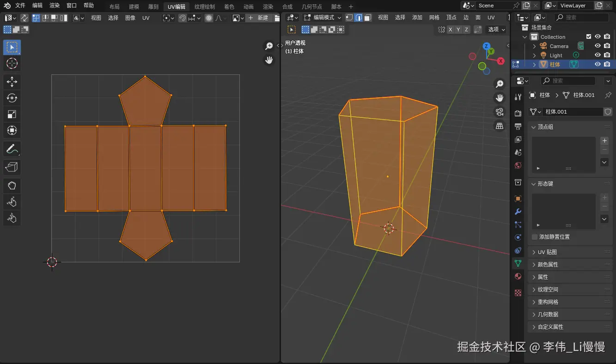This screenshot has height=364, width=616.
Task: Uncheck the Collection exclude checkbox
Action: pyautogui.click(x=588, y=37)
